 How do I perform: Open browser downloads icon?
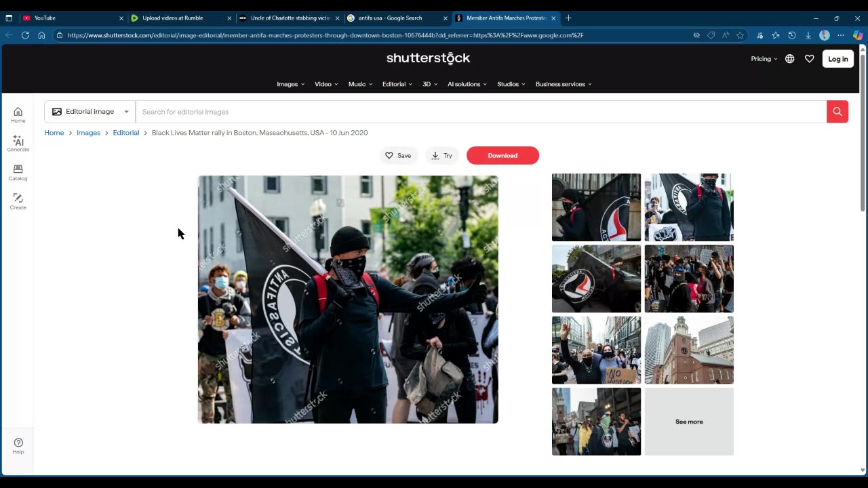click(x=808, y=35)
